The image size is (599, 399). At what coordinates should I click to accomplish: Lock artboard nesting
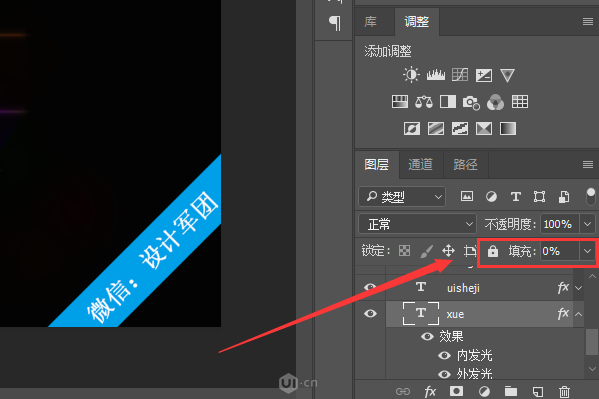470,251
